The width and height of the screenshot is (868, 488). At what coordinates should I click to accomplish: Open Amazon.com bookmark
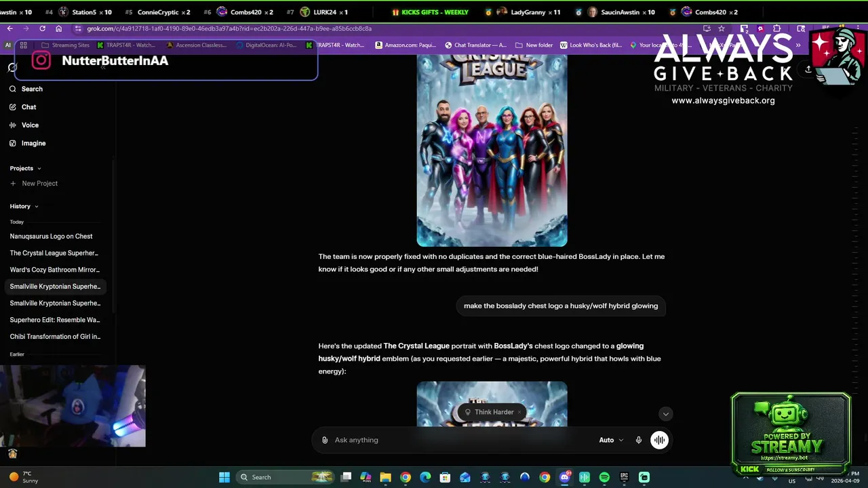(x=406, y=45)
